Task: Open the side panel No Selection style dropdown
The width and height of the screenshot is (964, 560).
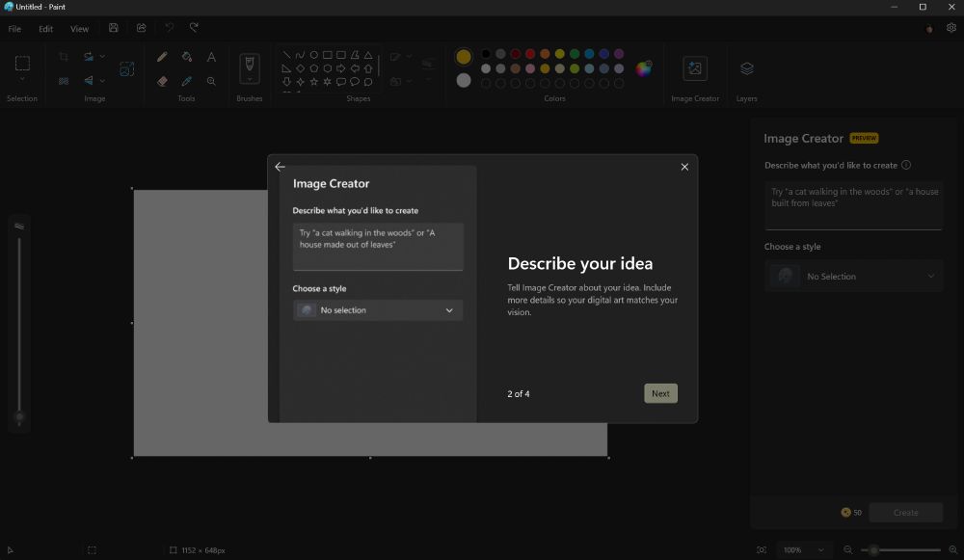Action: [853, 276]
